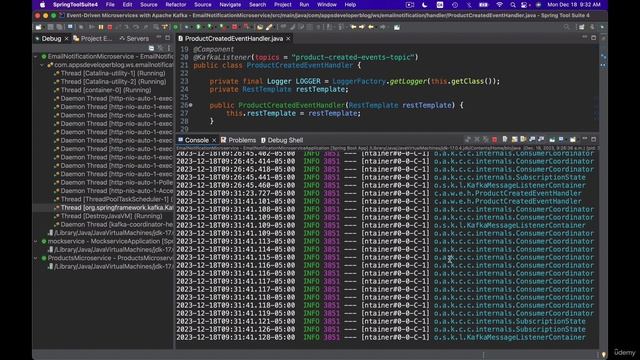Open the Project menu
Viewport: 640px width, 360px height.
coord(282,5)
